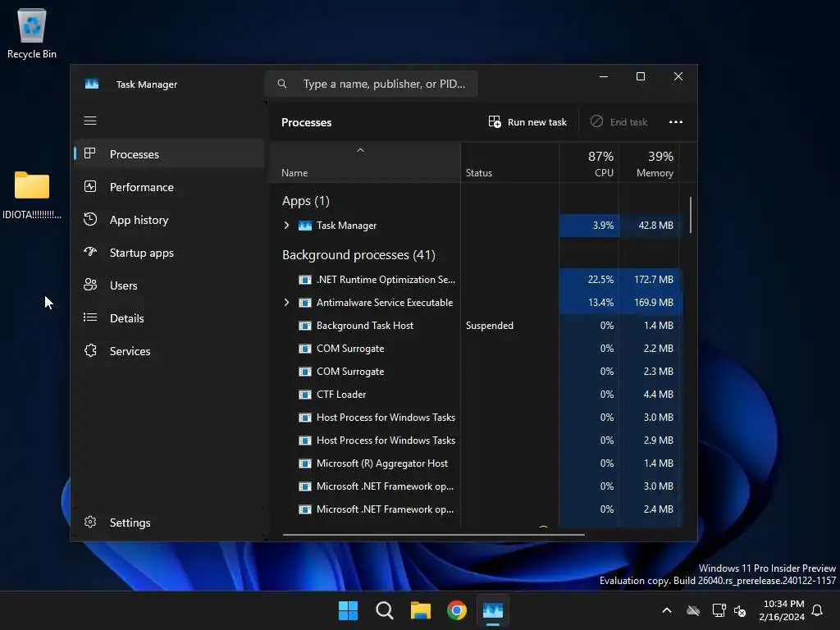This screenshot has width=840, height=630.
Task: Click the Task Manager app row icon
Action: (x=305, y=226)
